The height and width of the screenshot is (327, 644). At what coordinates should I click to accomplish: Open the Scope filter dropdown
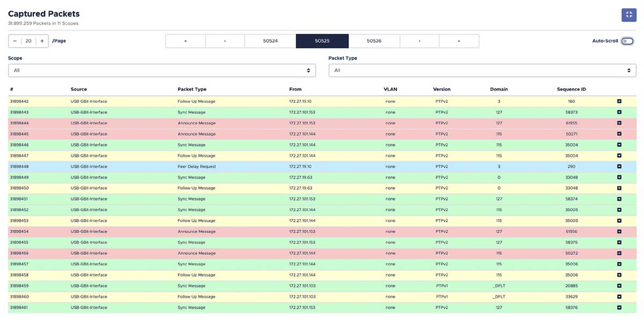click(162, 70)
